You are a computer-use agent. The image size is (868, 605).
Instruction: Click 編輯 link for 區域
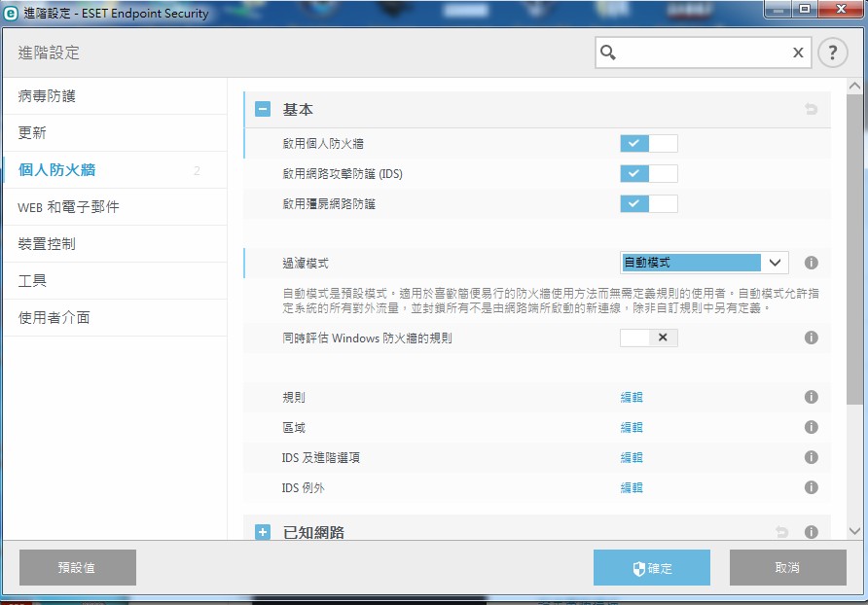pos(632,427)
